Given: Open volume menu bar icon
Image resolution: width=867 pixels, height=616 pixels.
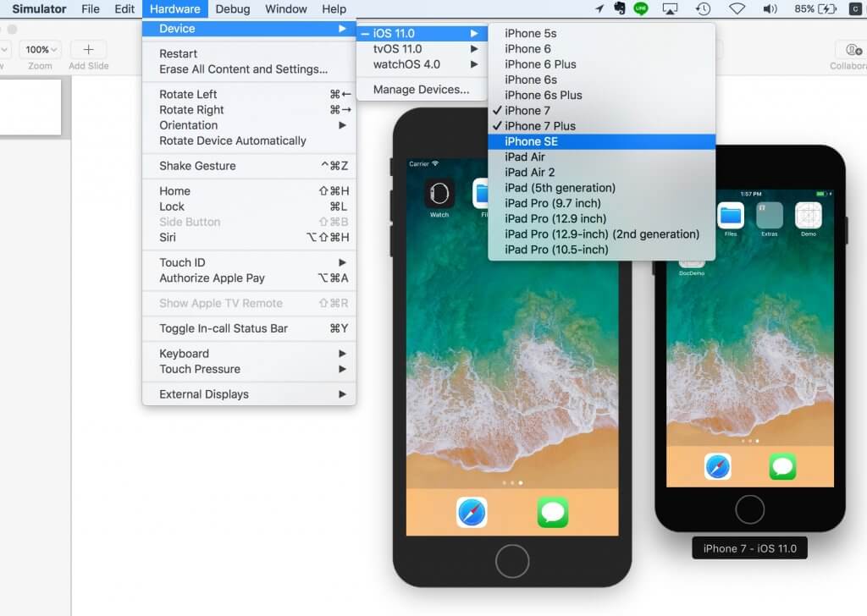Looking at the screenshot, I should click(770, 8).
